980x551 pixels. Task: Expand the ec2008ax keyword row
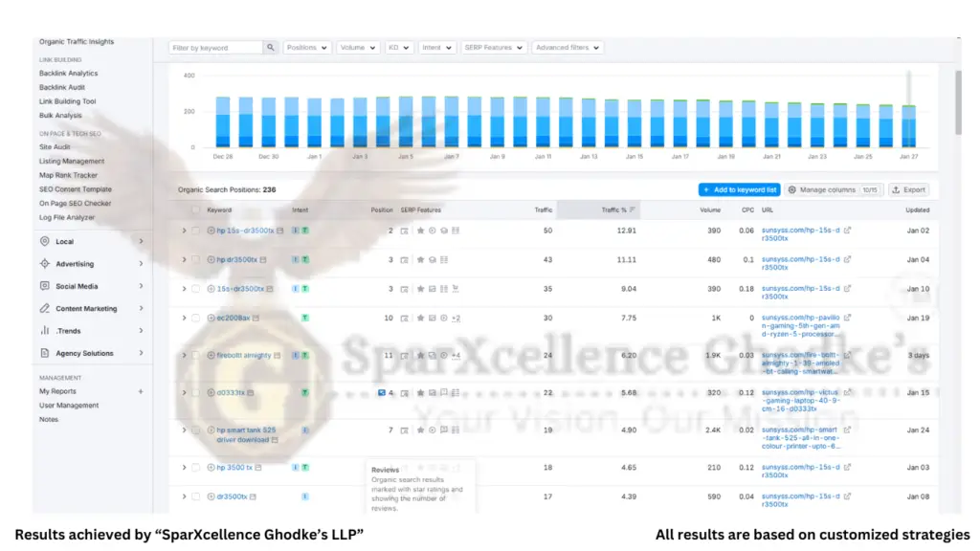pos(185,318)
